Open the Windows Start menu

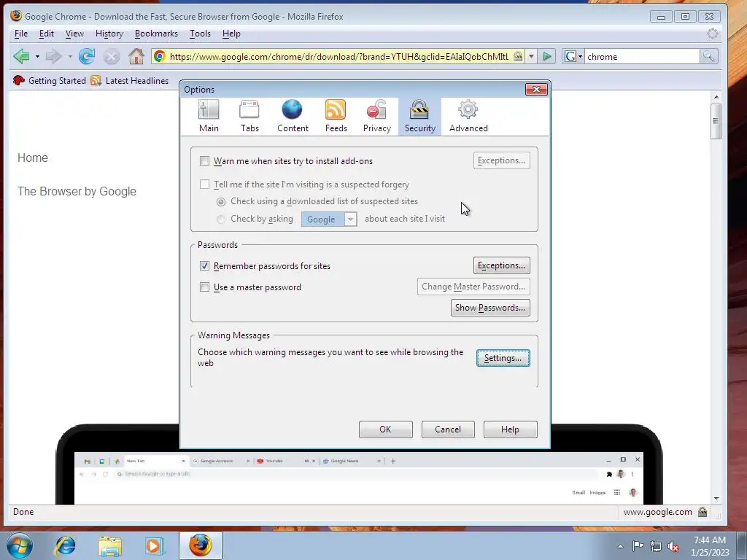(19, 545)
